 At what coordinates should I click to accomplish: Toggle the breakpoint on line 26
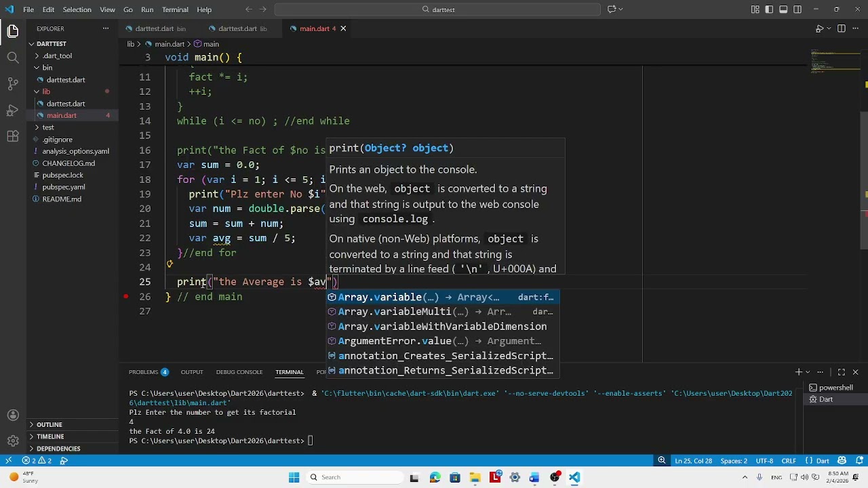[125, 296]
